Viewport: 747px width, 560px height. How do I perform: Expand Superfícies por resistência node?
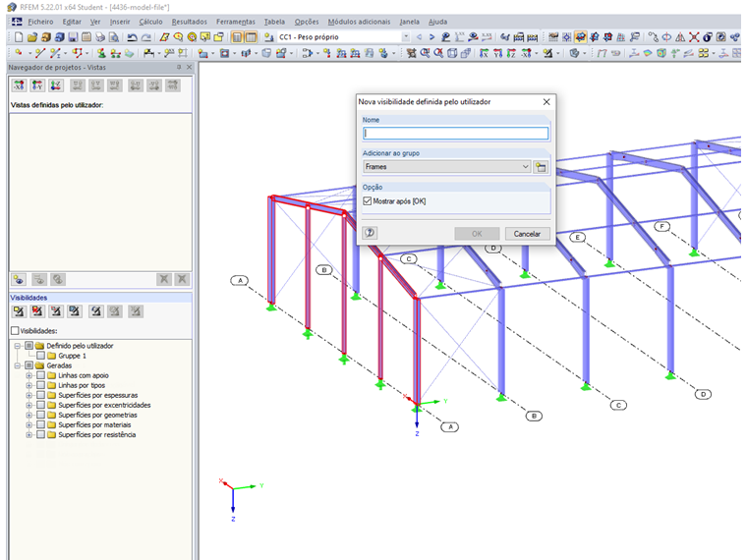point(29,435)
